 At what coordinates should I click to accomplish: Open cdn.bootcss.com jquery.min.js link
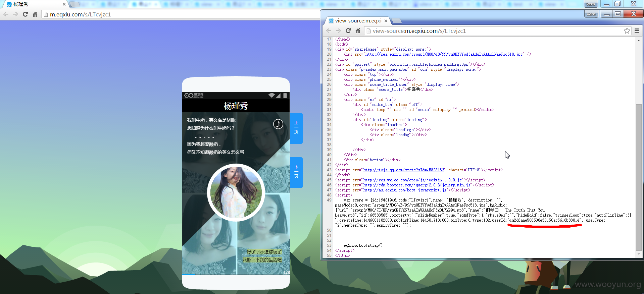[x=417, y=185]
